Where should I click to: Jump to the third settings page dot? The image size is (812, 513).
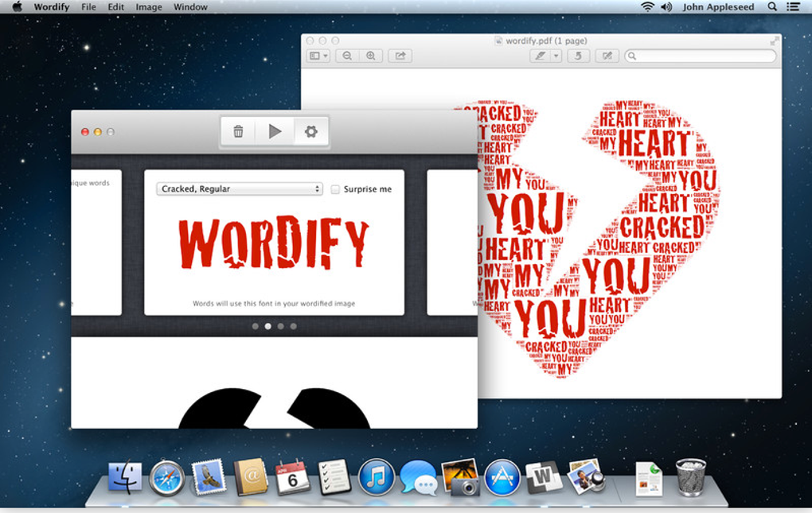click(281, 326)
